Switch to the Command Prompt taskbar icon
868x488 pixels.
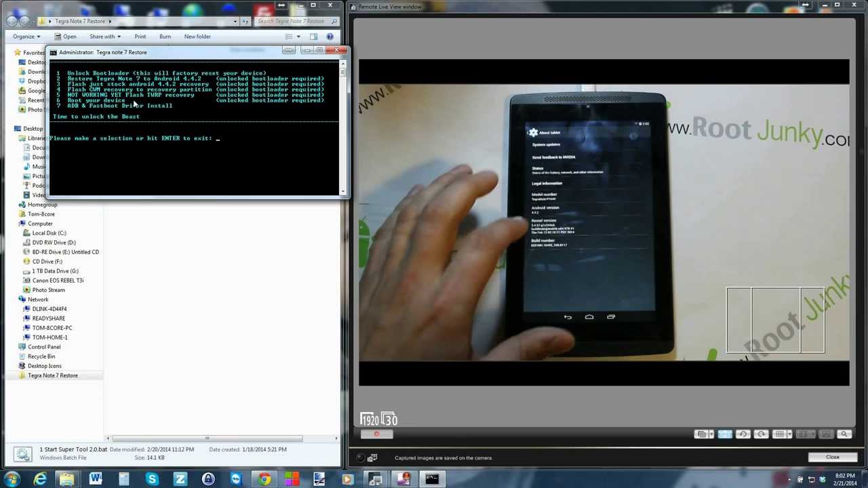(x=431, y=479)
